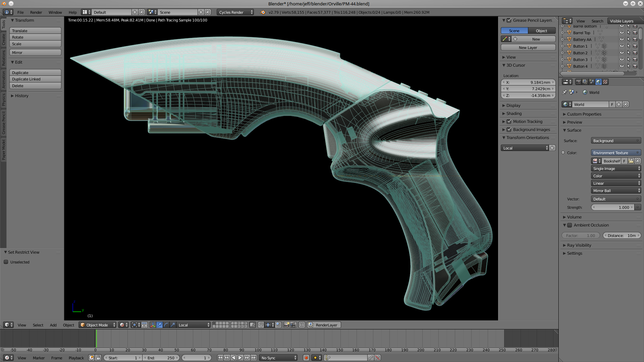
Task: Open the No Sync dropdown
Action: pyautogui.click(x=278, y=358)
